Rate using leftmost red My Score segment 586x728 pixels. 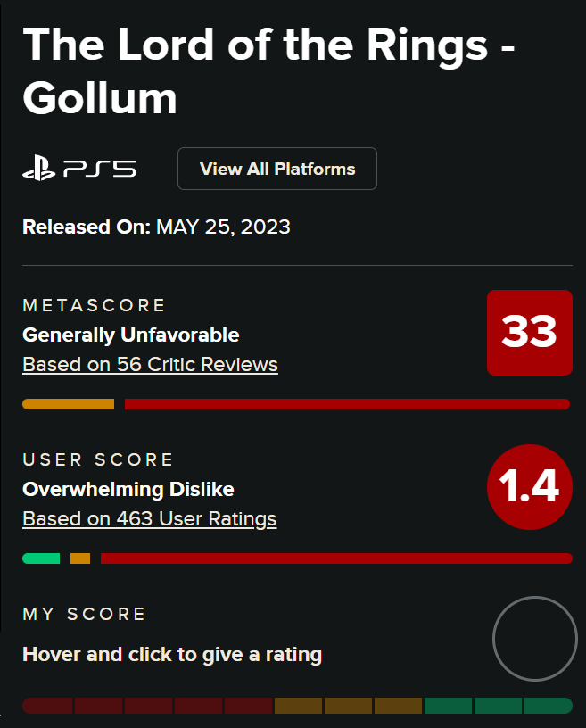47,706
